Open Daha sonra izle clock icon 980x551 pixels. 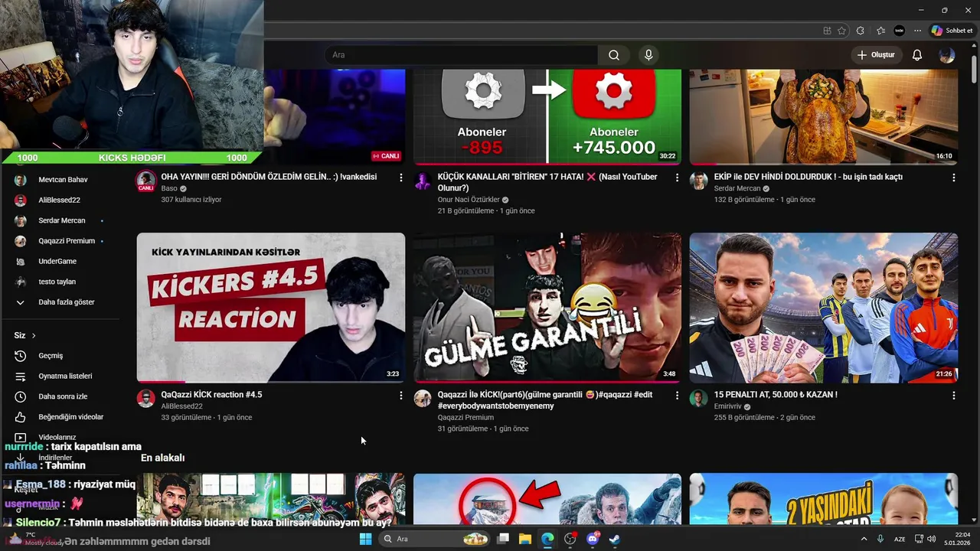tap(21, 396)
